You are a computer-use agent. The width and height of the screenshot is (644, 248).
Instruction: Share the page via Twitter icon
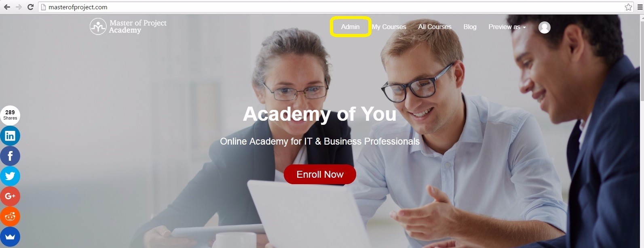(x=10, y=176)
